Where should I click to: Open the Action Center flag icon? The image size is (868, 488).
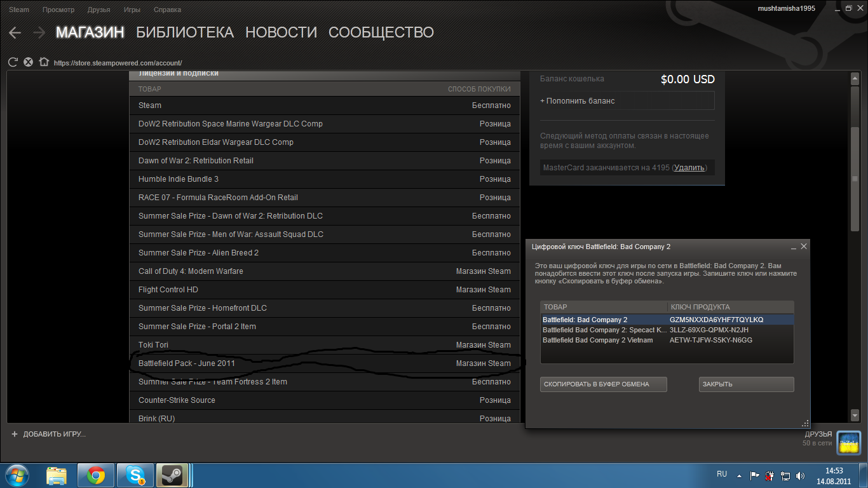[754, 475]
